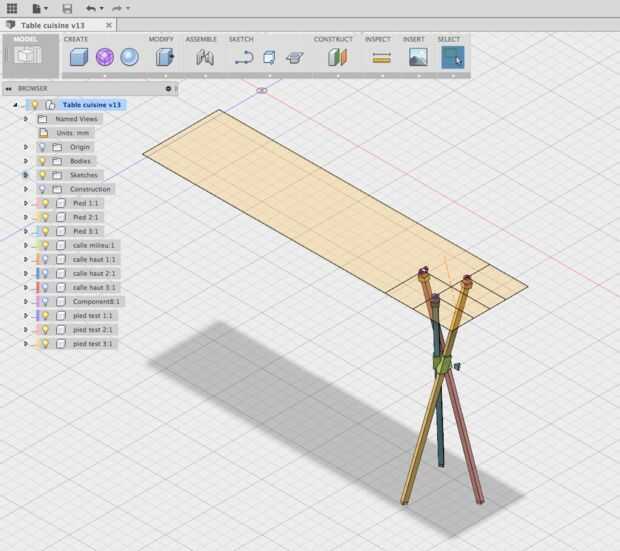The image size is (620, 551).
Task: Open the INSERT menu
Action: coord(414,39)
